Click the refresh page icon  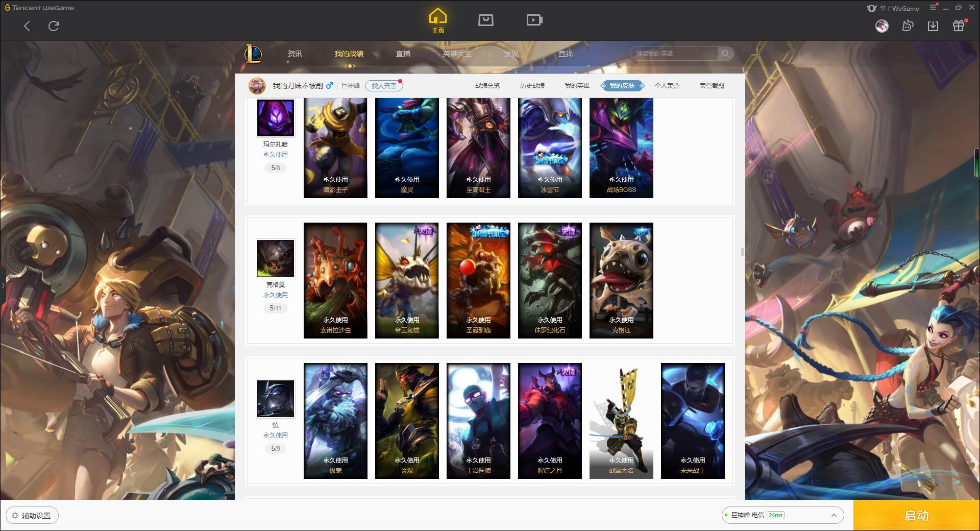click(x=54, y=26)
